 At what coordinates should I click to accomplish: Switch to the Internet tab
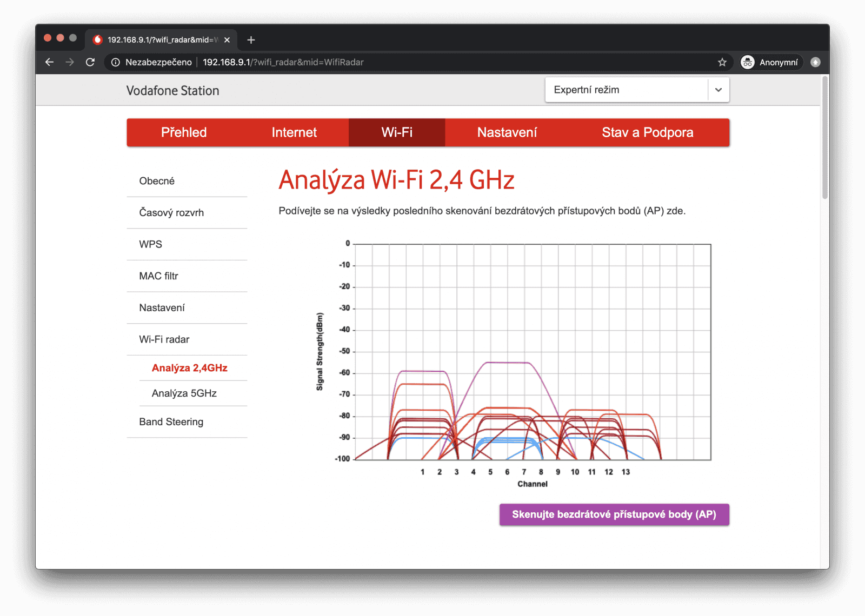tap(294, 132)
